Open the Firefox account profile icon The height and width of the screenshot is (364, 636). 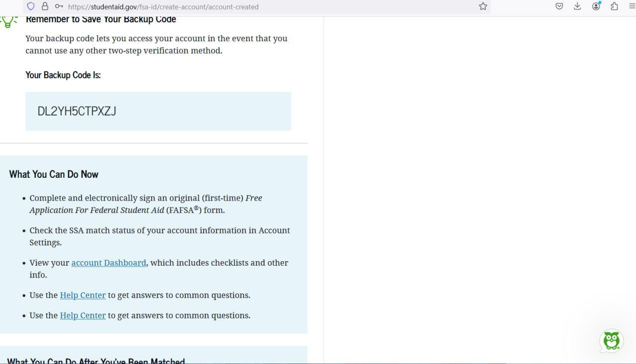(x=596, y=6)
